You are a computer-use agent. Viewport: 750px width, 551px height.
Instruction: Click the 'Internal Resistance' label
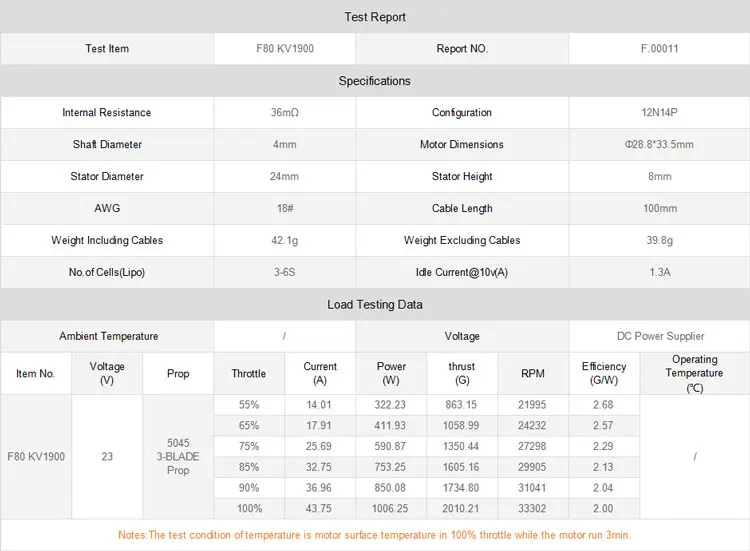point(107,112)
